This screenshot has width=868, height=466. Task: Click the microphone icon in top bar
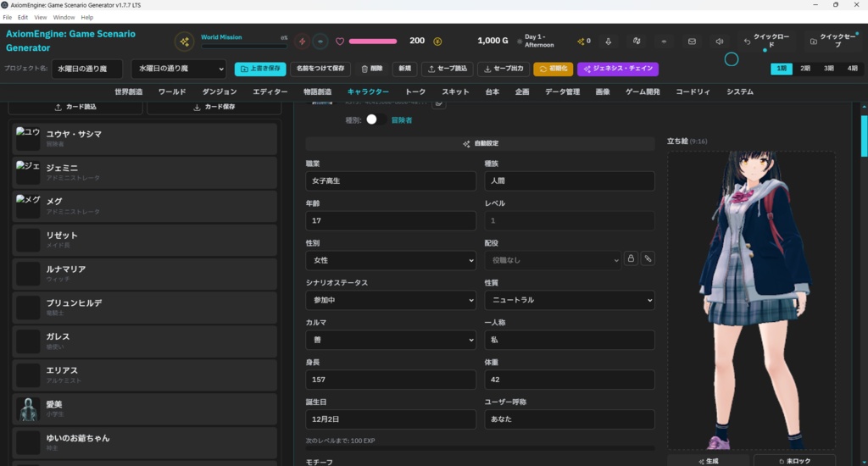pyautogui.click(x=608, y=42)
